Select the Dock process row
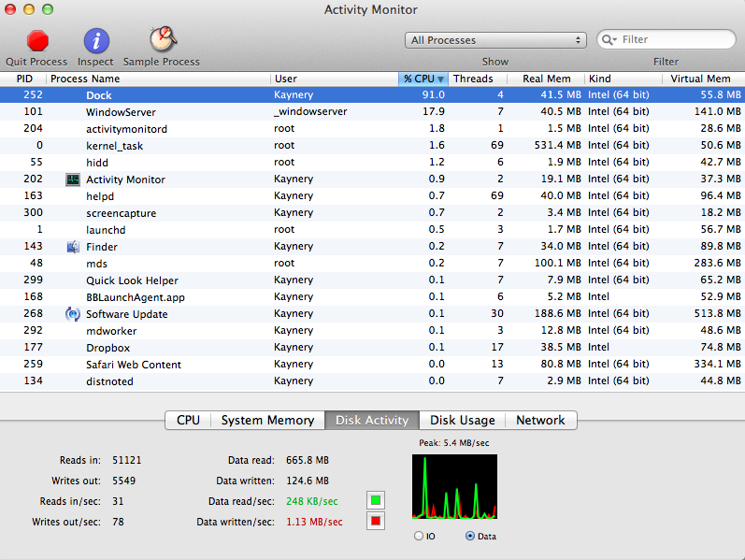Screen dimensions: 745x560 pos(372,94)
